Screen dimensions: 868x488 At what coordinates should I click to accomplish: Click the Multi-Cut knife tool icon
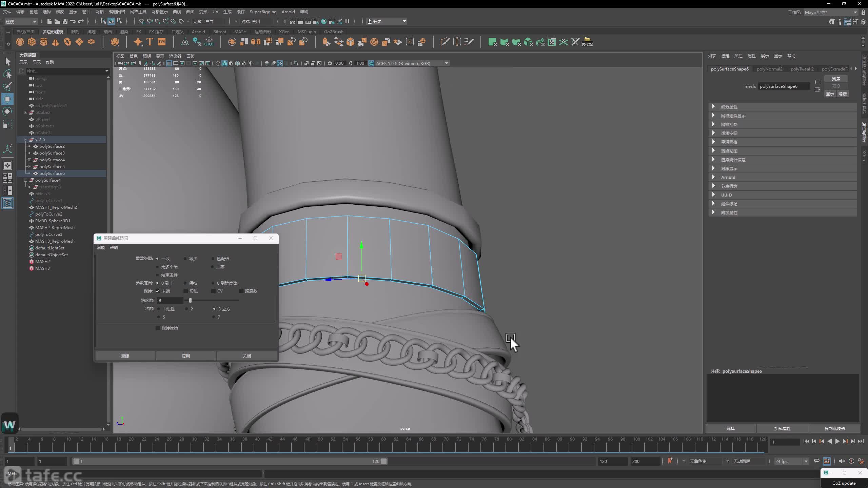point(445,42)
